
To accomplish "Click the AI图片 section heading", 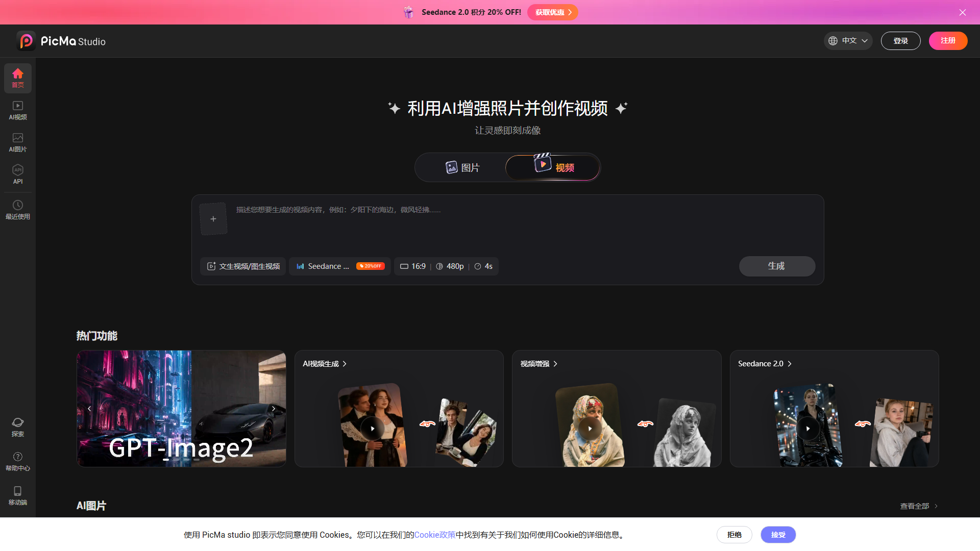I will click(x=91, y=506).
